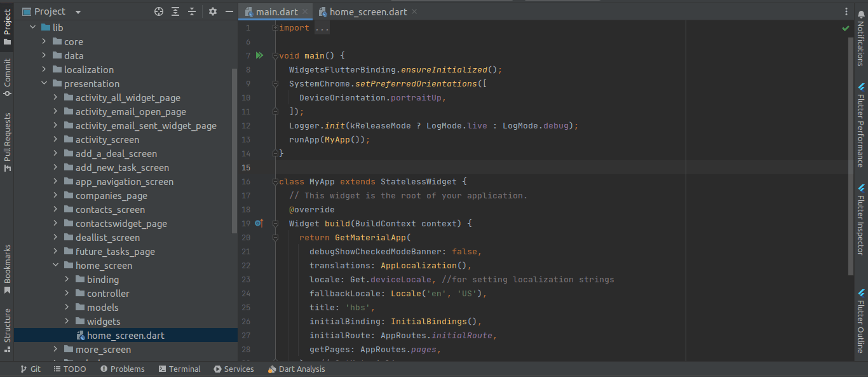Click the green inspection checkmark indicator
868x377 pixels.
845,29
